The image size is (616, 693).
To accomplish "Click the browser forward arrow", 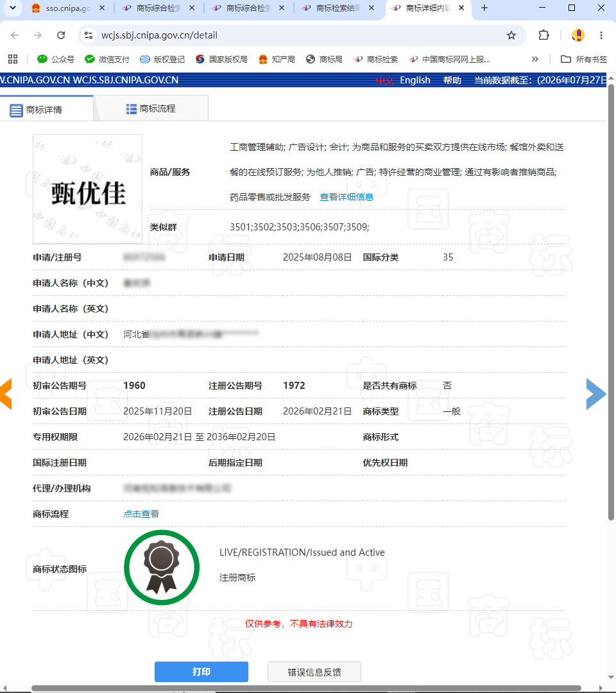I will (x=38, y=35).
